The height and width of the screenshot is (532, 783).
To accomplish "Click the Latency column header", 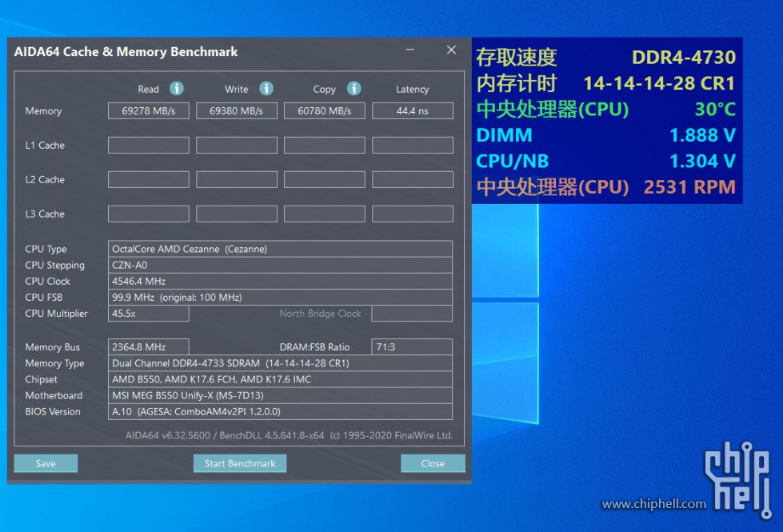I will pos(413,89).
